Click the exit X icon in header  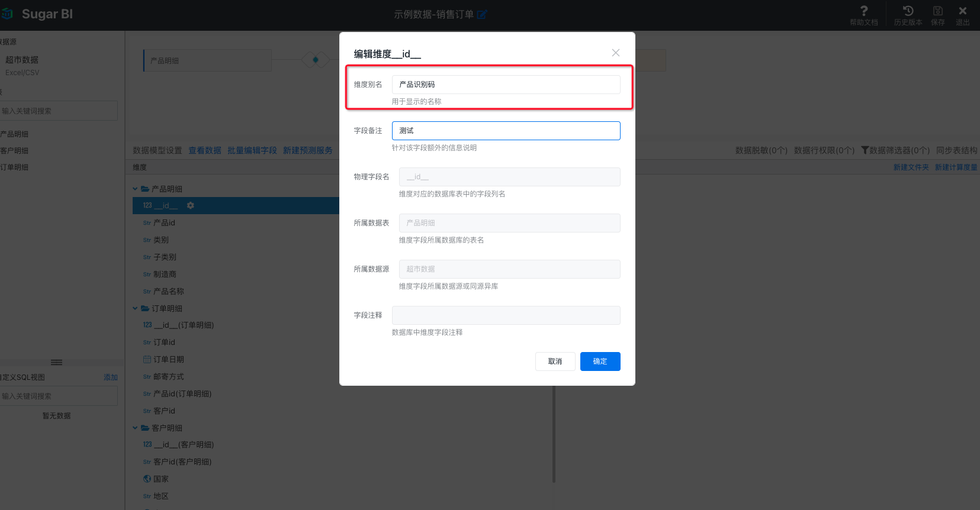pyautogui.click(x=963, y=11)
